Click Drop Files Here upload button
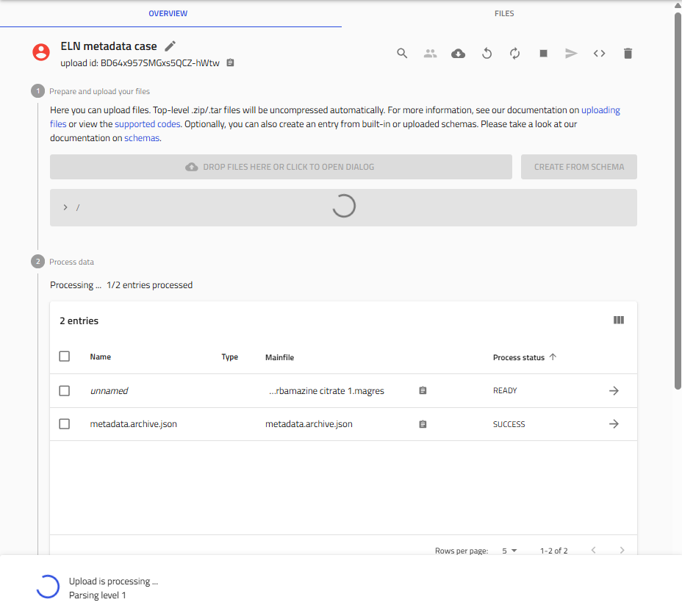Image resolution: width=682 pixels, height=616 pixels. [x=281, y=167]
